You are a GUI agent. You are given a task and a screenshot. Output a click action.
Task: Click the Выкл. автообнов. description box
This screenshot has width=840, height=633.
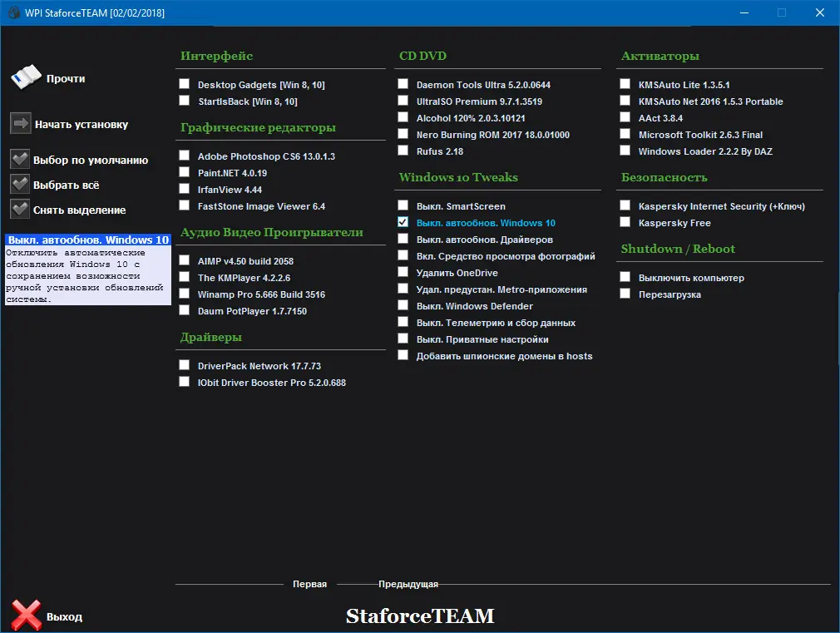coord(88,270)
